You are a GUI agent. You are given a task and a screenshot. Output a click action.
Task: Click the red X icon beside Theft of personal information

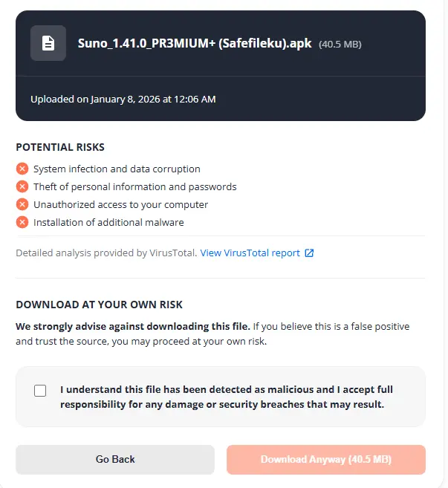pyautogui.click(x=22, y=186)
